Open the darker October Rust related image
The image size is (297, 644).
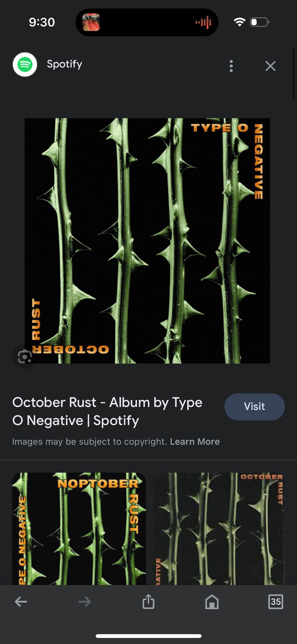click(218, 529)
